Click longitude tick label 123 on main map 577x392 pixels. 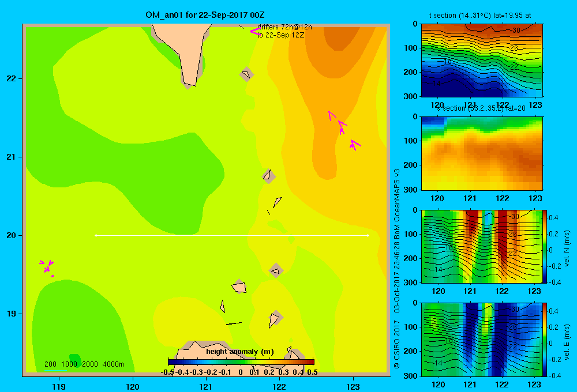pos(353,387)
